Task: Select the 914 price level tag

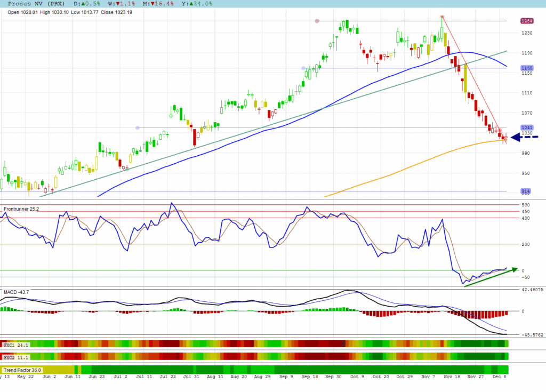Action: (x=526, y=191)
